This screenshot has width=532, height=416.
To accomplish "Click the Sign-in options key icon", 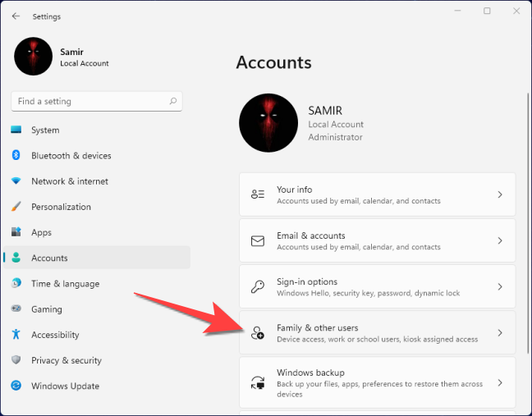I will click(x=258, y=287).
